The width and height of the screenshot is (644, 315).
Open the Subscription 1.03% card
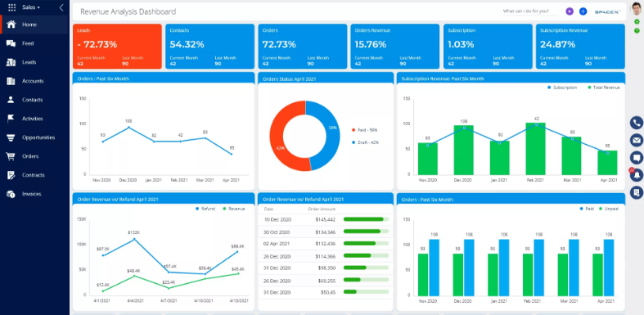[x=488, y=47]
